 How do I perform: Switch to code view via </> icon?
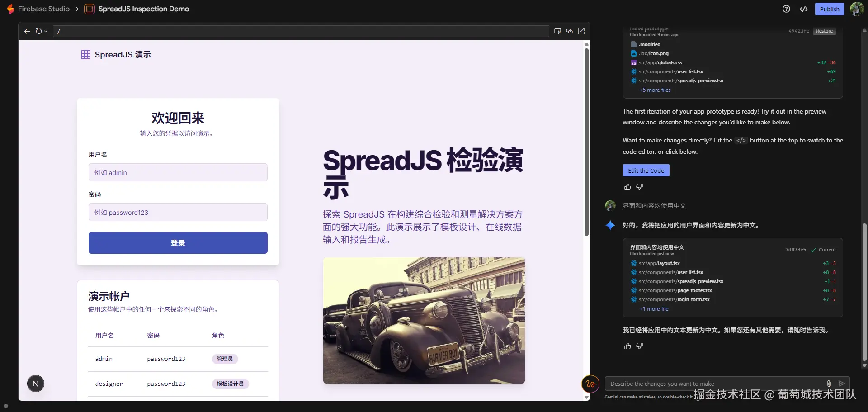pos(803,9)
